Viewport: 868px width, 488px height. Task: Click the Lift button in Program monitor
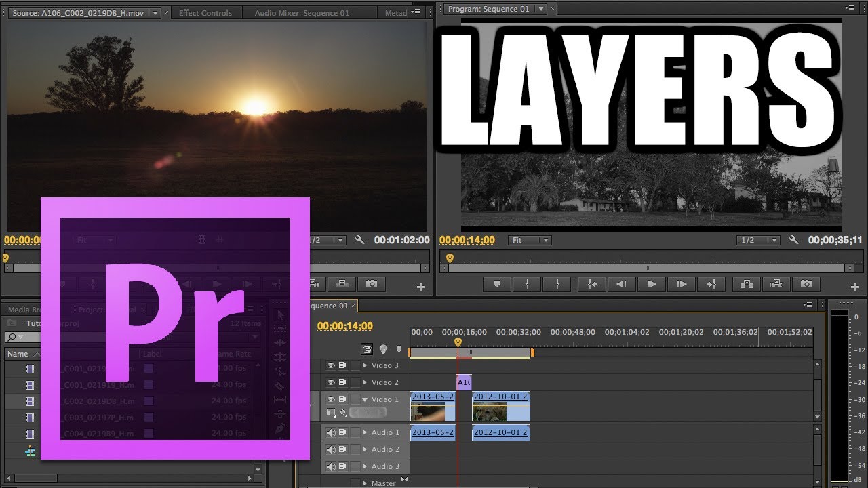click(747, 285)
